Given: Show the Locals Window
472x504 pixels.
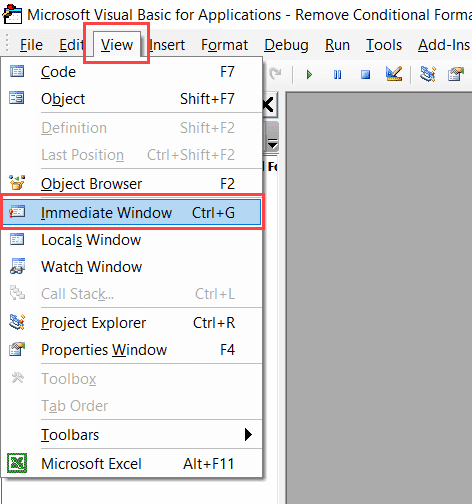Looking at the screenshot, I should [132, 240].
